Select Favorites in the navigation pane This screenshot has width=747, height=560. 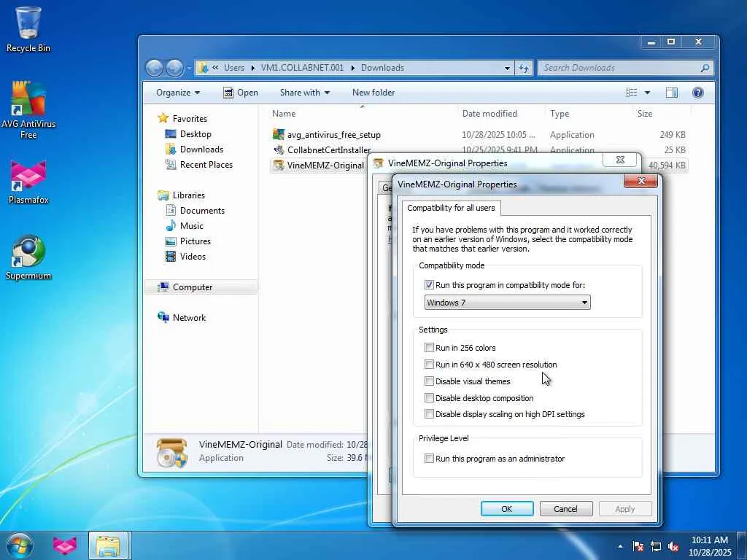tap(190, 119)
